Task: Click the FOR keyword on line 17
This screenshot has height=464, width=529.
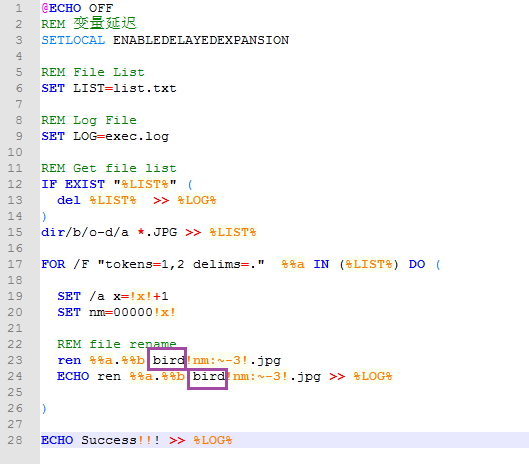Action: coord(53,264)
